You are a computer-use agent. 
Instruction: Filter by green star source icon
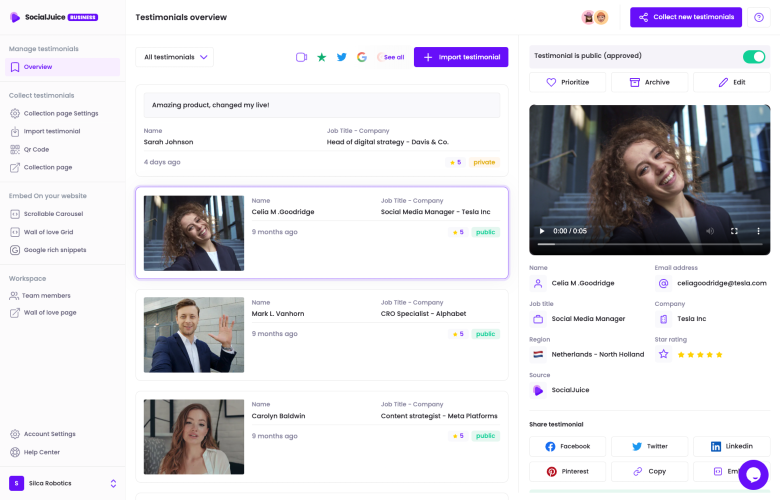[x=322, y=57]
